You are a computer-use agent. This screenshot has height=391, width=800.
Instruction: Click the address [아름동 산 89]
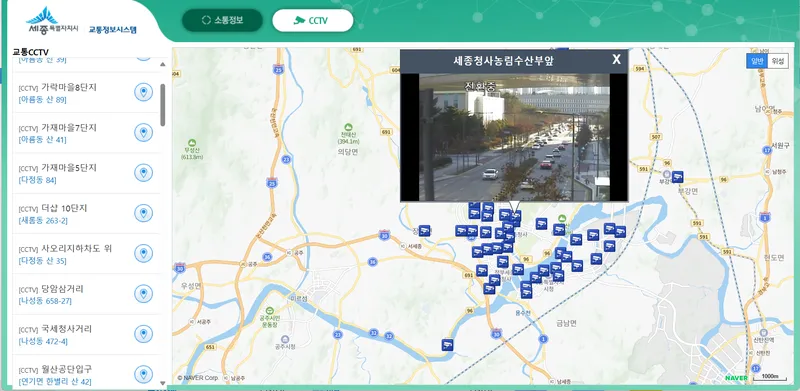(x=42, y=100)
